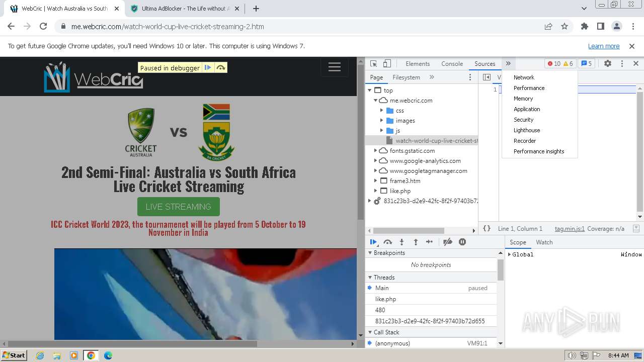644x362 pixels.
Task: Open the website hamburger menu
Action: click(335, 67)
